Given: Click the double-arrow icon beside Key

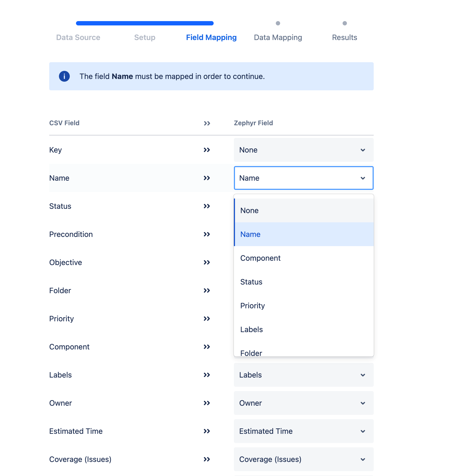Looking at the screenshot, I should point(207,150).
